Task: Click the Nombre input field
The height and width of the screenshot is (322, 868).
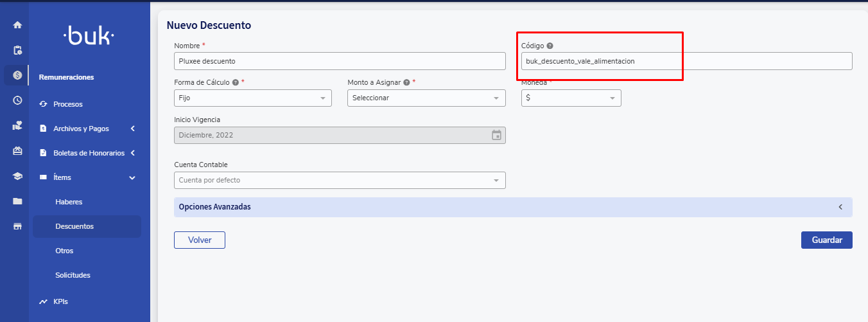Action: point(340,61)
